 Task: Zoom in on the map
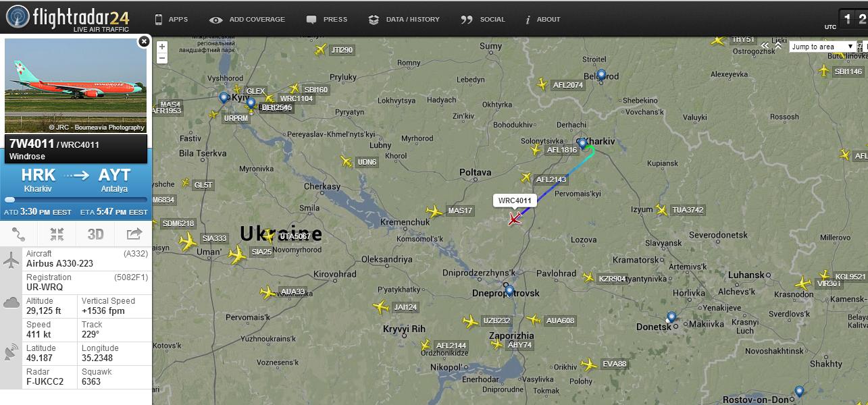click(x=162, y=47)
